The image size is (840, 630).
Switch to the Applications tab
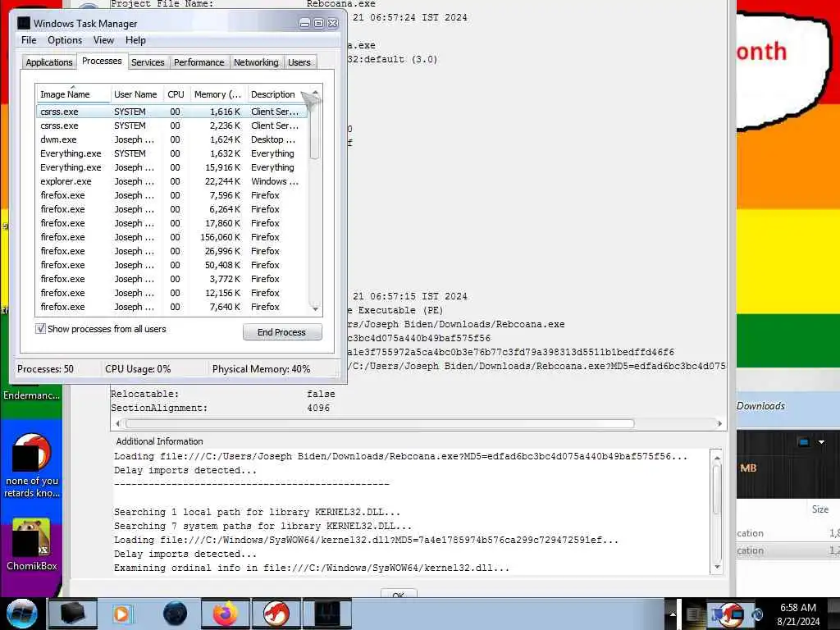tap(48, 62)
